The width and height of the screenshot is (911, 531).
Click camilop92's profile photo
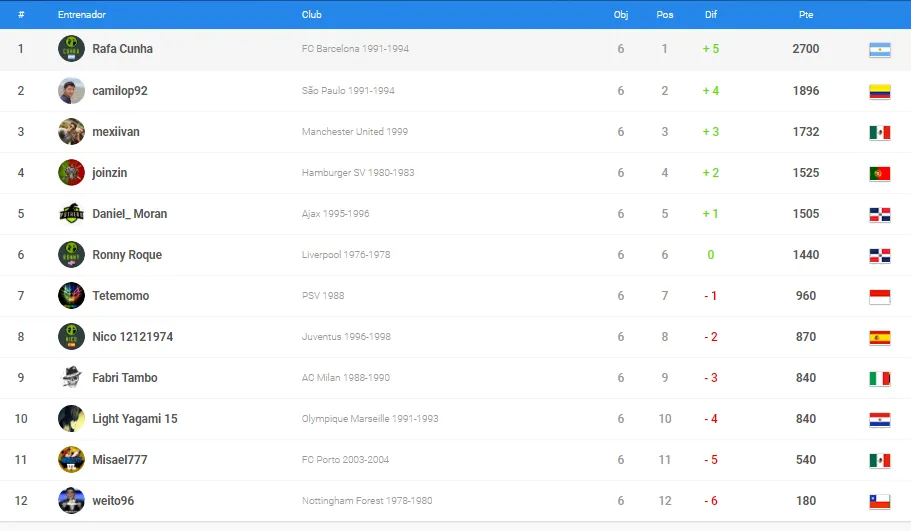point(71,91)
